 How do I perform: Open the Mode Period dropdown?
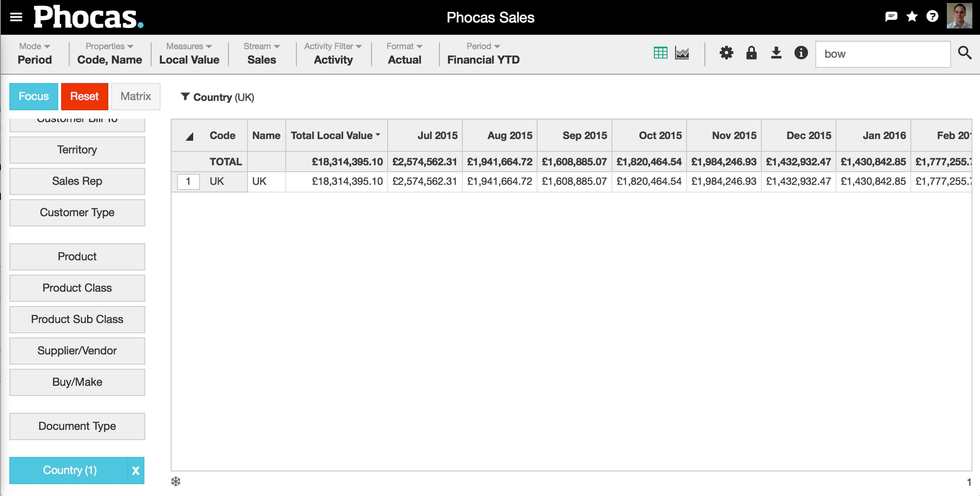pyautogui.click(x=34, y=53)
